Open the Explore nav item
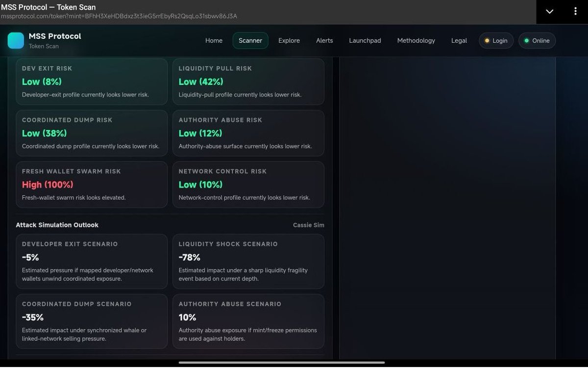Viewport: 588px width, 368px height. point(289,41)
